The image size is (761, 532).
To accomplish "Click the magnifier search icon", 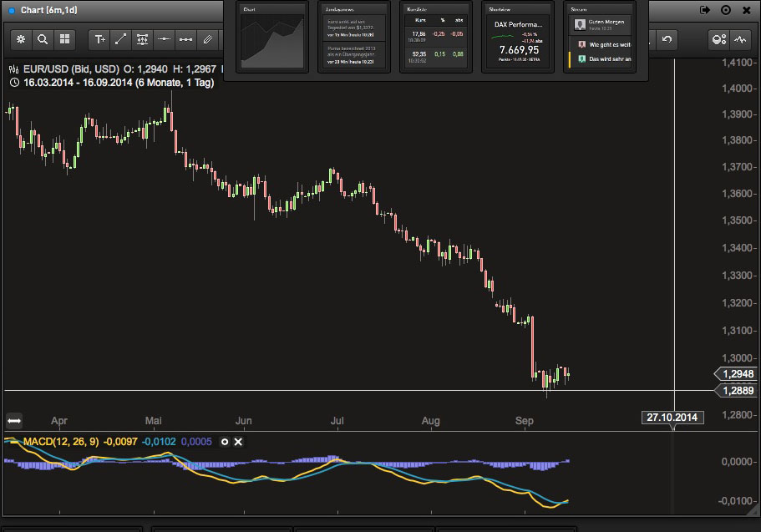I will (43, 39).
